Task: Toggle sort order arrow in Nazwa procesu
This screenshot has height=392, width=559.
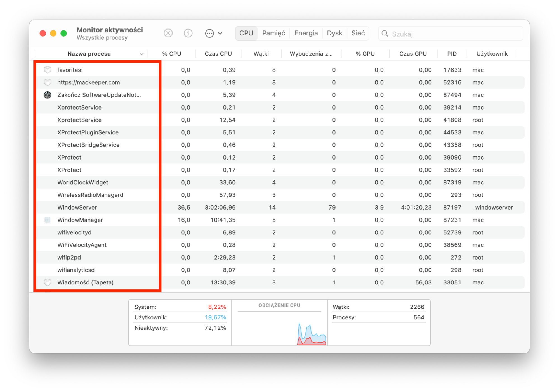Action: pos(141,54)
